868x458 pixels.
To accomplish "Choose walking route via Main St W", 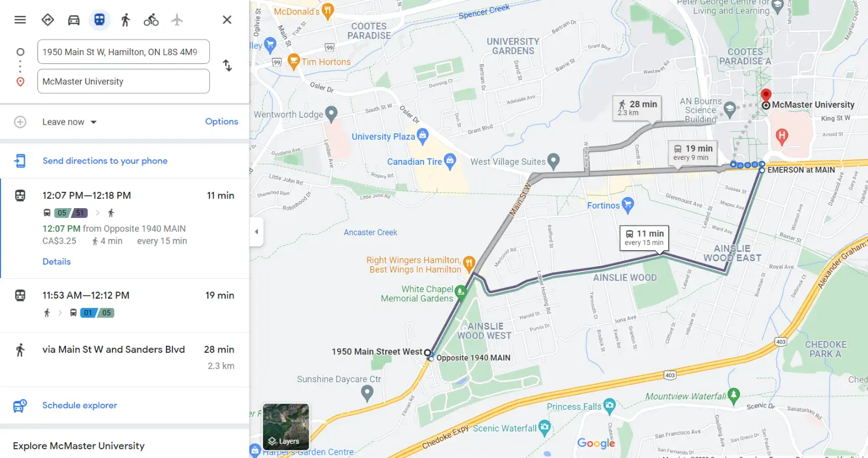I will coord(125,359).
